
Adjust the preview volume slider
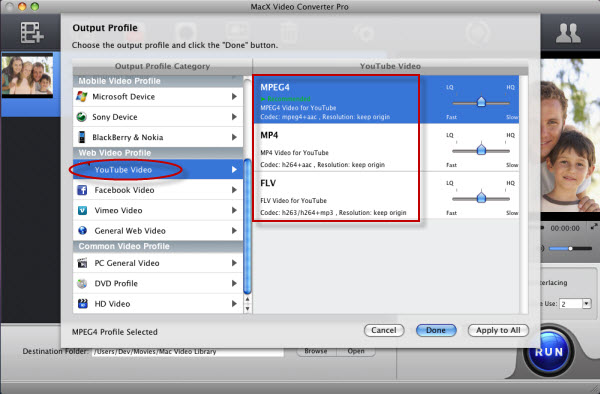tap(570, 249)
